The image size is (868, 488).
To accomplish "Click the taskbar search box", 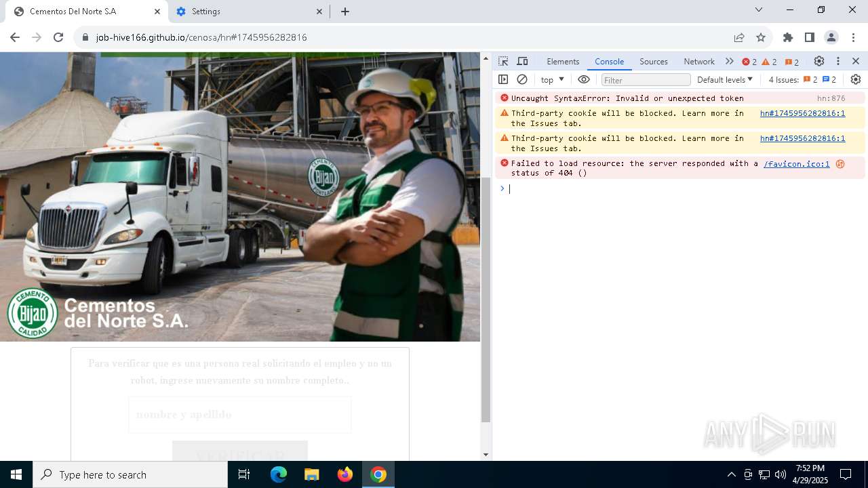I will [130, 474].
